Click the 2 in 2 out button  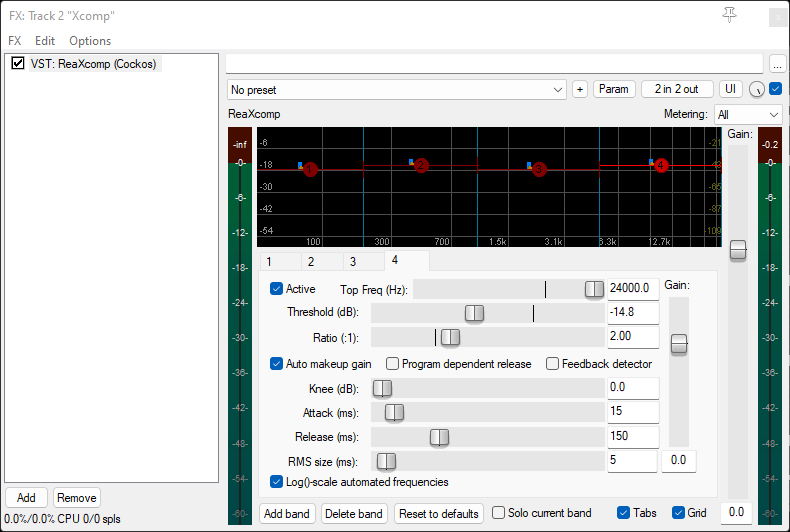tap(677, 89)
